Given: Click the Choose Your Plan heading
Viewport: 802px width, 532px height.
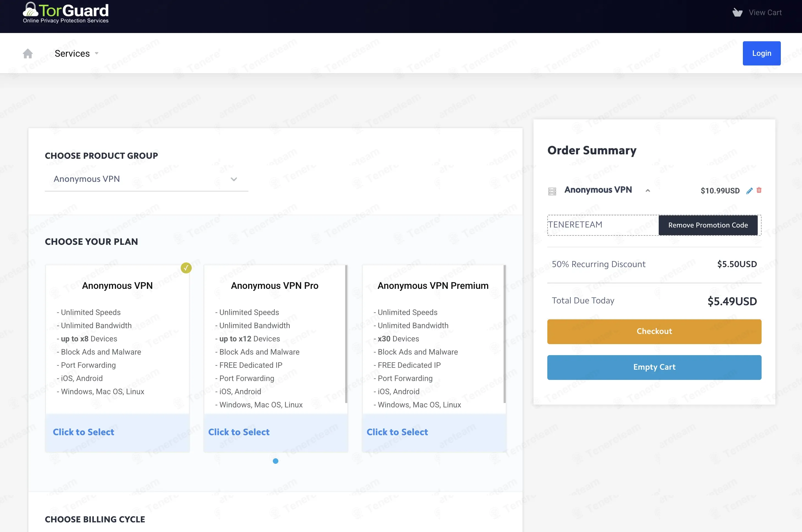Looking at the screenshot, I should click(91, 242).
